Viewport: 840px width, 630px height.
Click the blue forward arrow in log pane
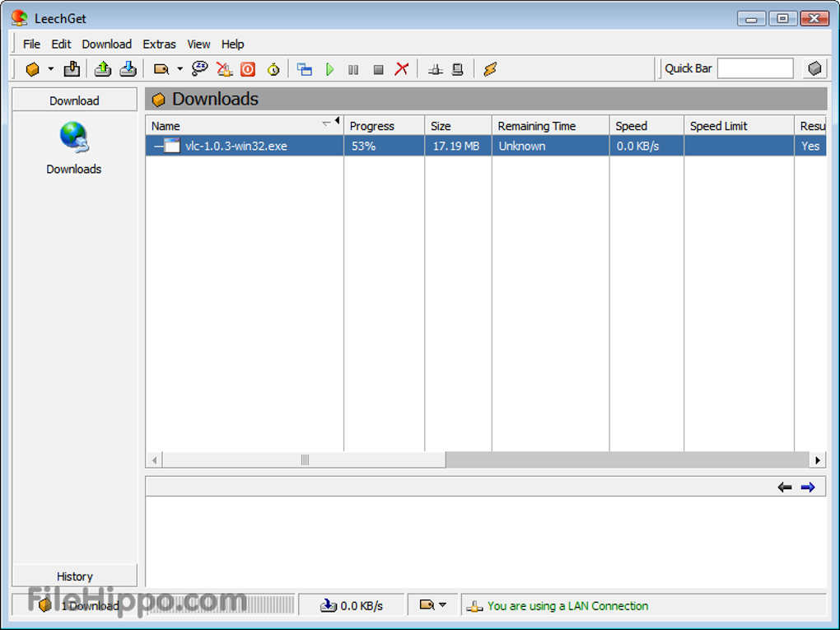pos(808,487)
